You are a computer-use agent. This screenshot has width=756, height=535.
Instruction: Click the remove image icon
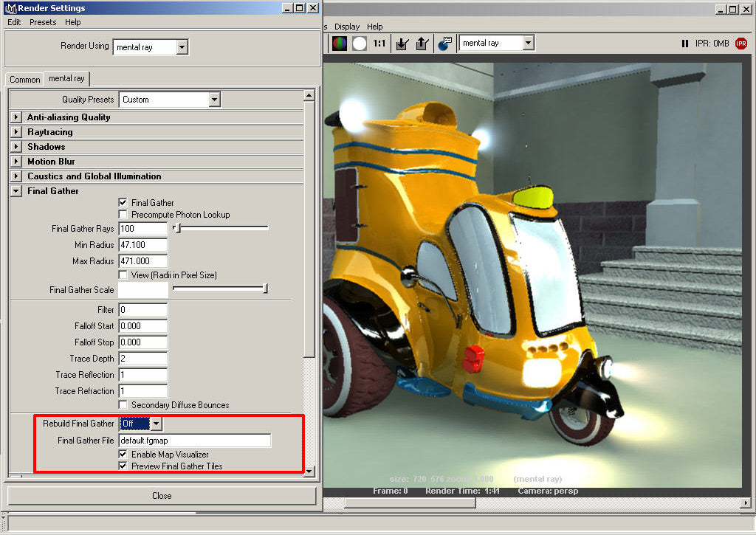click(422, 44)
